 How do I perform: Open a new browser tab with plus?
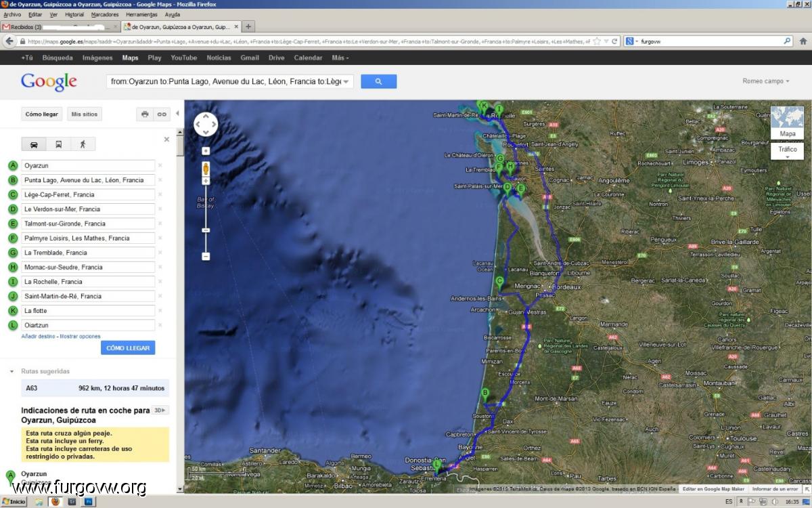click(x=248, y=26)
